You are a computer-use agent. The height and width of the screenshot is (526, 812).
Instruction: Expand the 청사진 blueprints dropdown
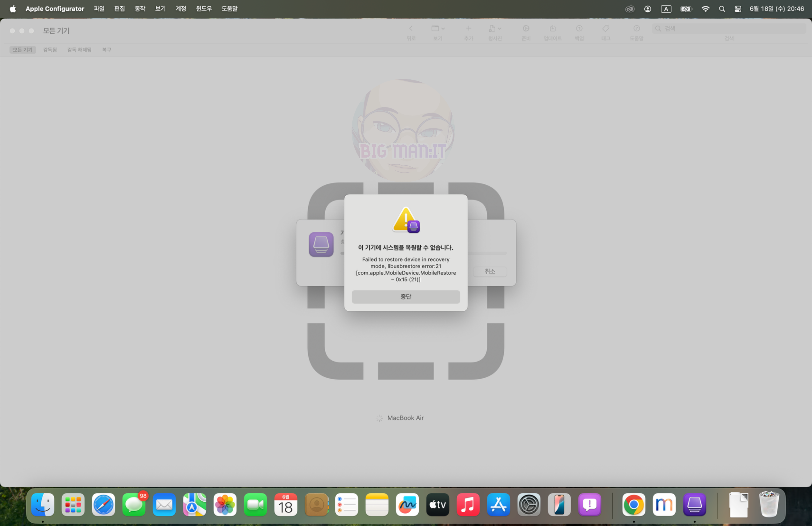coord(495,29)
